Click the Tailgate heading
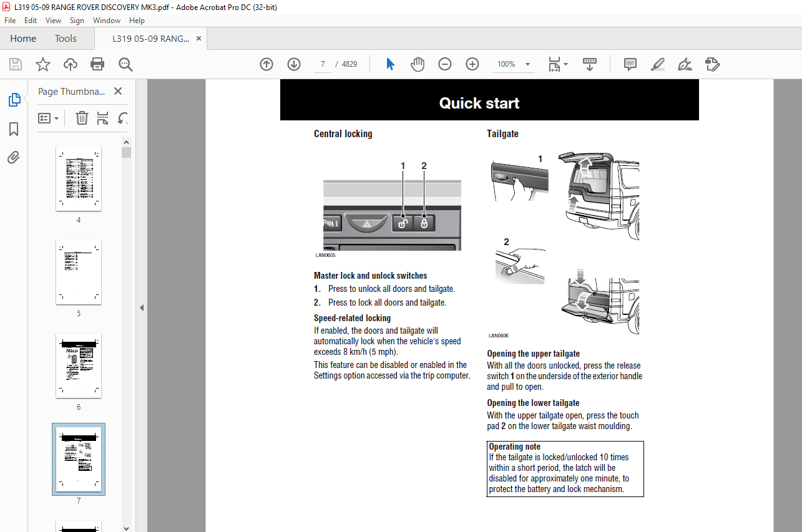802x532 pixels. point(502,133)
